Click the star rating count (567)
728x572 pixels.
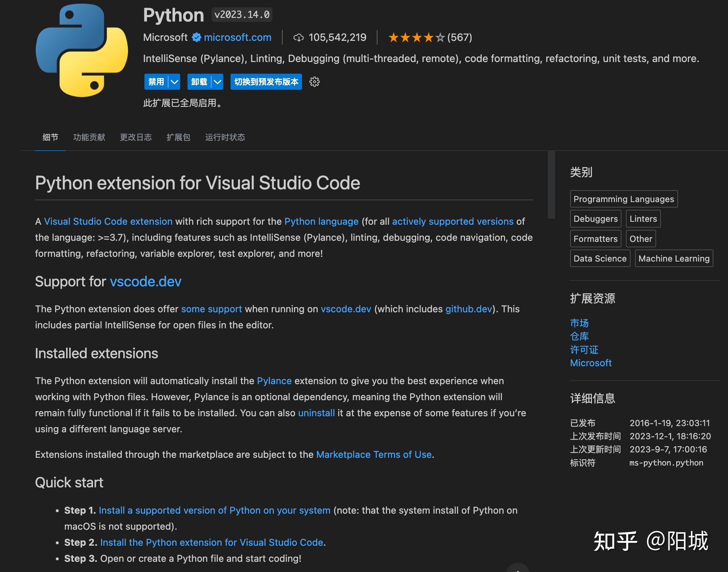[x=460, y=37]
